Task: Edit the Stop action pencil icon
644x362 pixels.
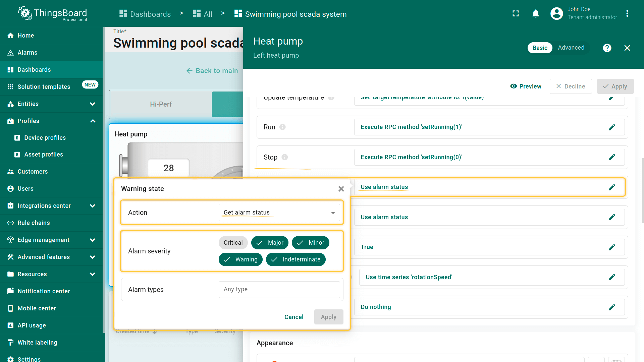Action: click(x=612, y=157)
